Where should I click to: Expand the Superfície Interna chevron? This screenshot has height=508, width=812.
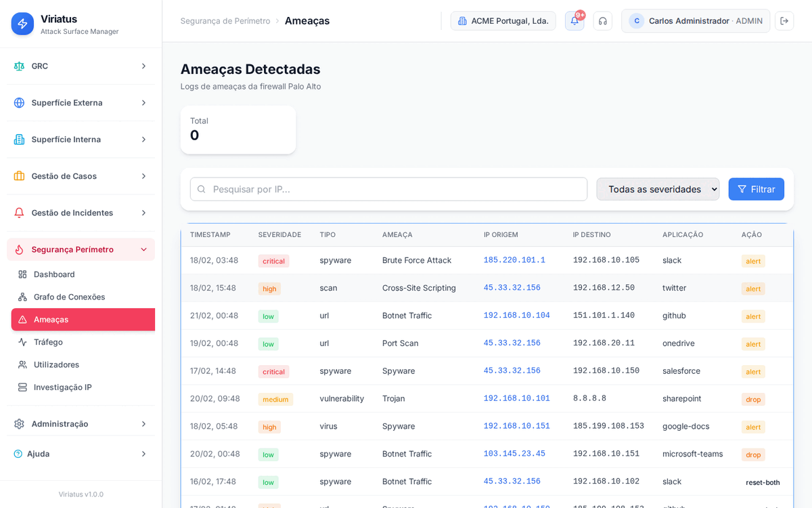point(143,140)
